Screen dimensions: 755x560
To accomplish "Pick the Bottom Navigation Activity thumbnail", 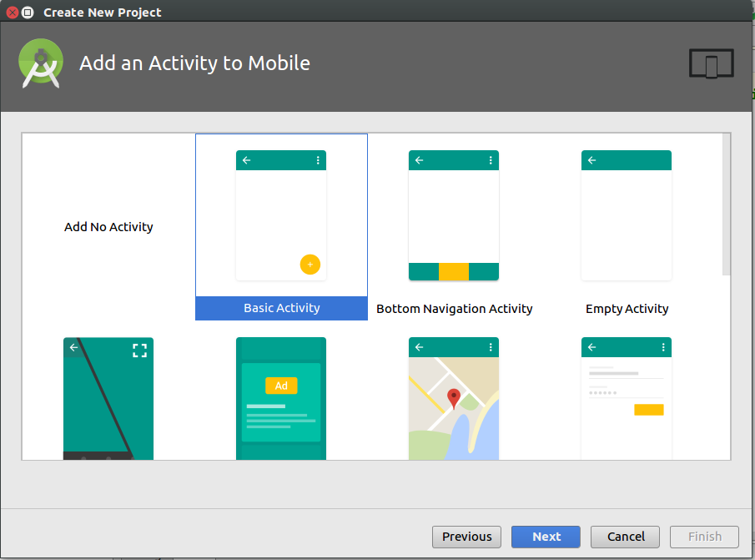I will click(454, 215).
